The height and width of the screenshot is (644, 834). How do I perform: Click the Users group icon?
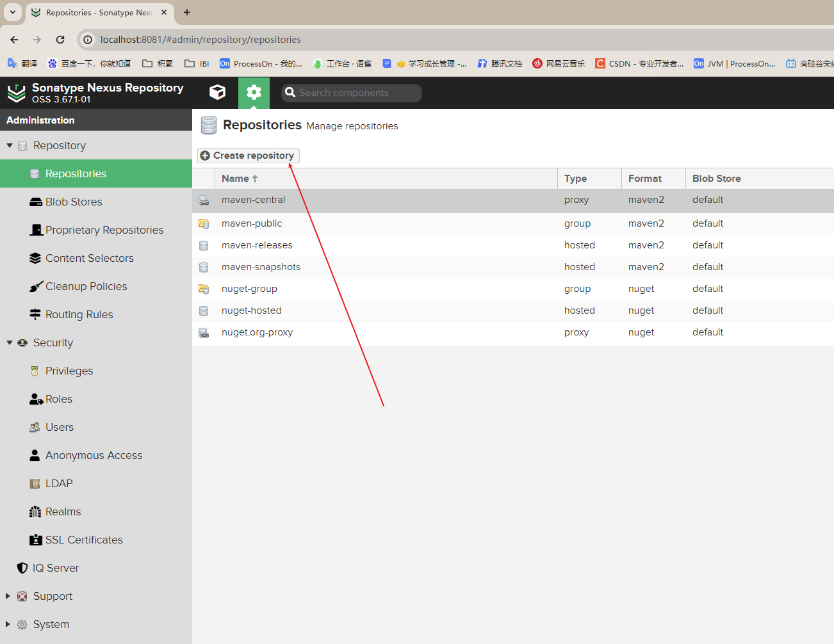click(35, 427)
